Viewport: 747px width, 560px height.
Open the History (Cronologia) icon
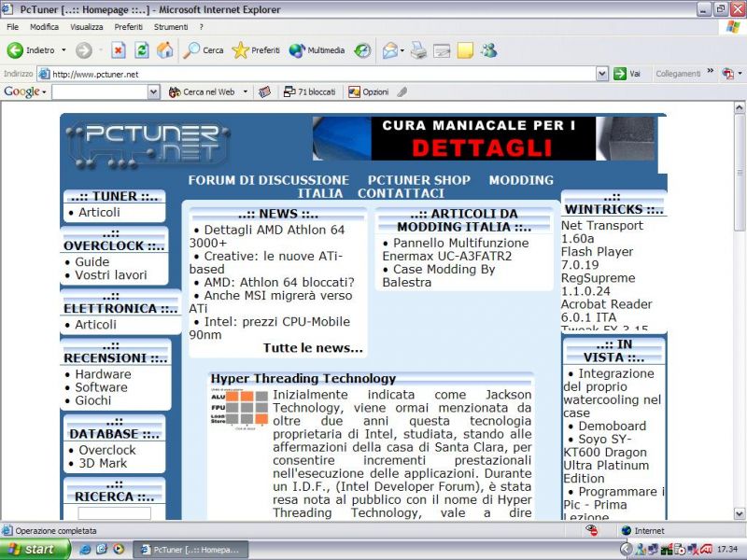point(362,50)
